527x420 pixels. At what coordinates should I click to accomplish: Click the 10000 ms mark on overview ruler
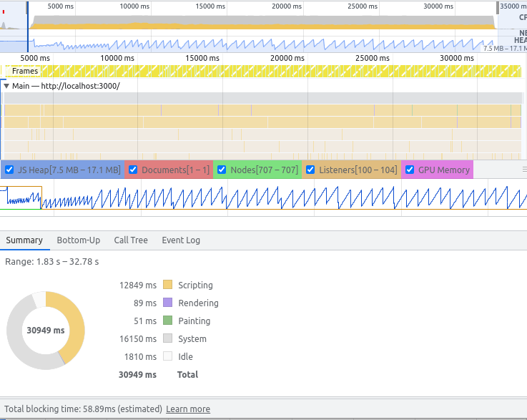coord(134,6)
